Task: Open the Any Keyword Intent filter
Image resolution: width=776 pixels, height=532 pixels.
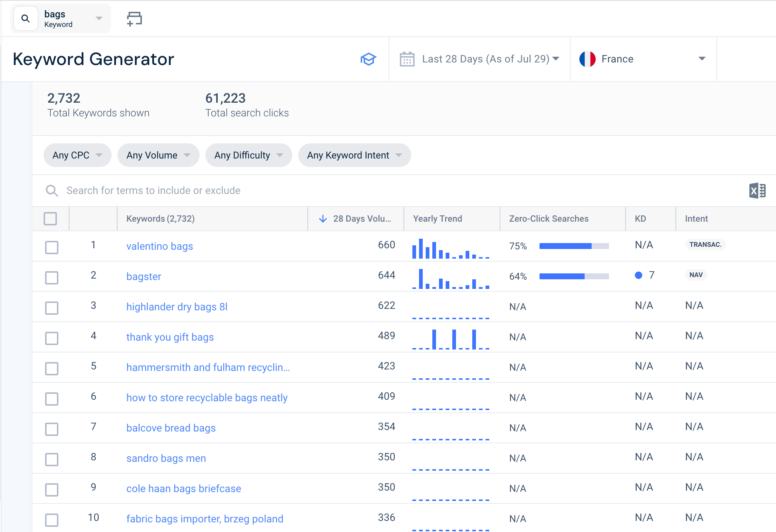Action: coord(354,155)
